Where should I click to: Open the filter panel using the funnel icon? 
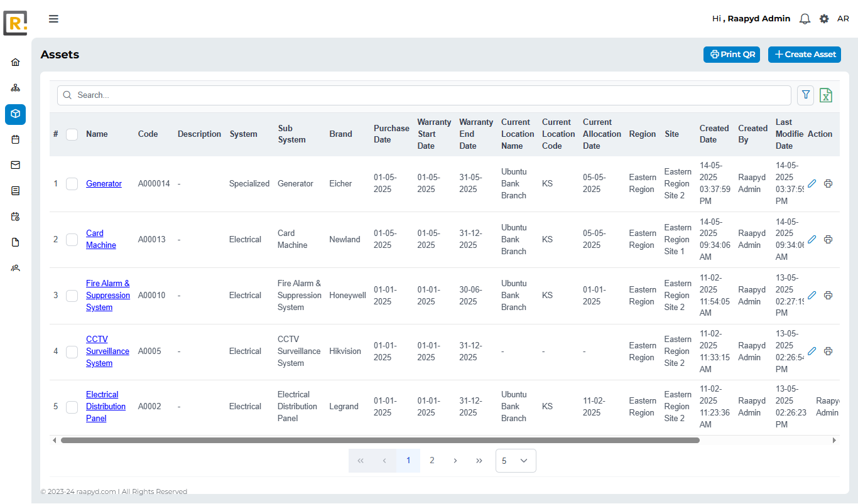pyautogui.click(x=805, y=95)
